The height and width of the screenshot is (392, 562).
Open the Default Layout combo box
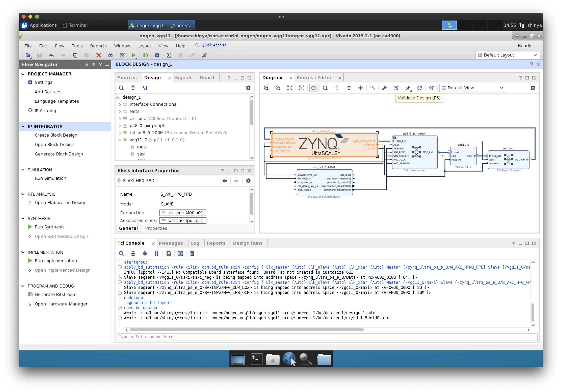[x=507, y=55]
